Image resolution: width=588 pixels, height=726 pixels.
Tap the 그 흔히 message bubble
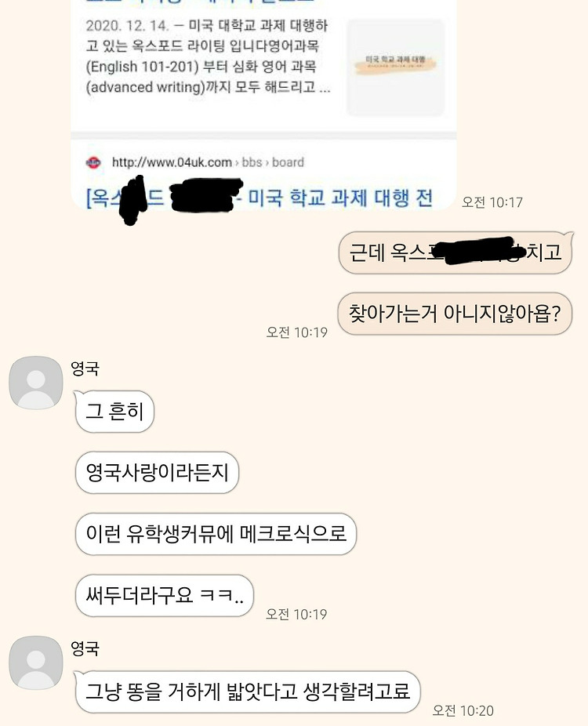point(114,411)
